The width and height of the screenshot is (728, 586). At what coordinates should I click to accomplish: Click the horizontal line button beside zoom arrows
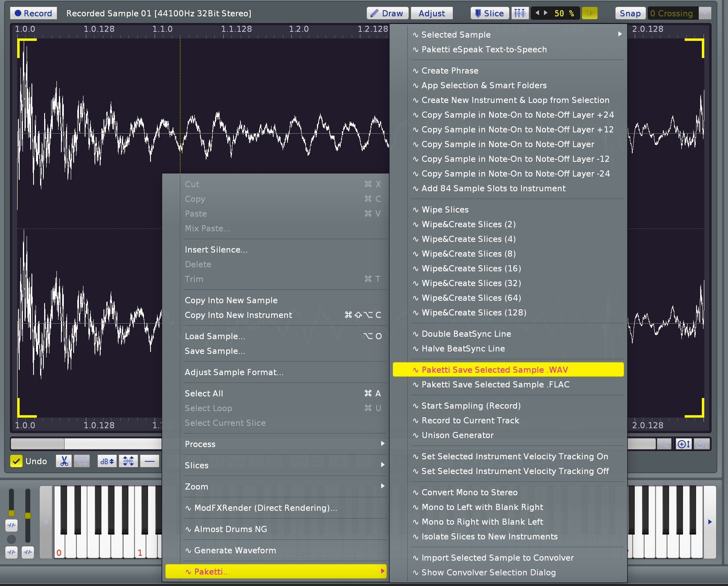(x=150, y=461)
